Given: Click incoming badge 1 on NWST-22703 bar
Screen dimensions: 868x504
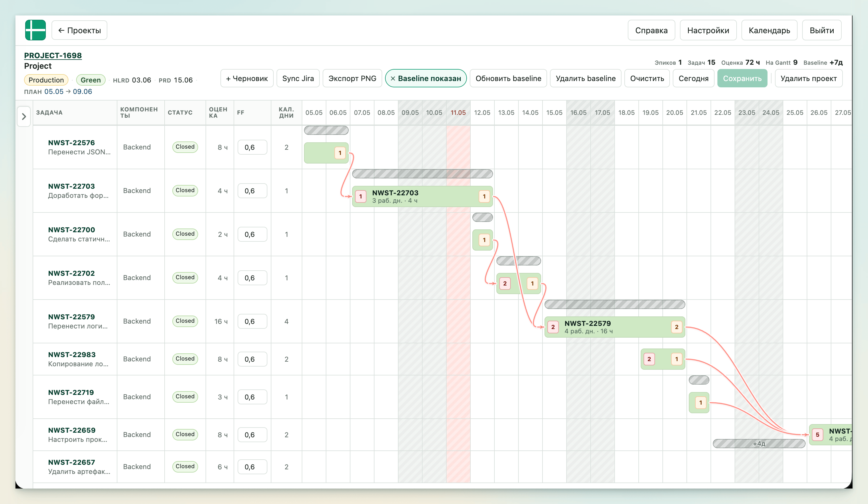Looking at the screenshot, I should click(361, 196).
